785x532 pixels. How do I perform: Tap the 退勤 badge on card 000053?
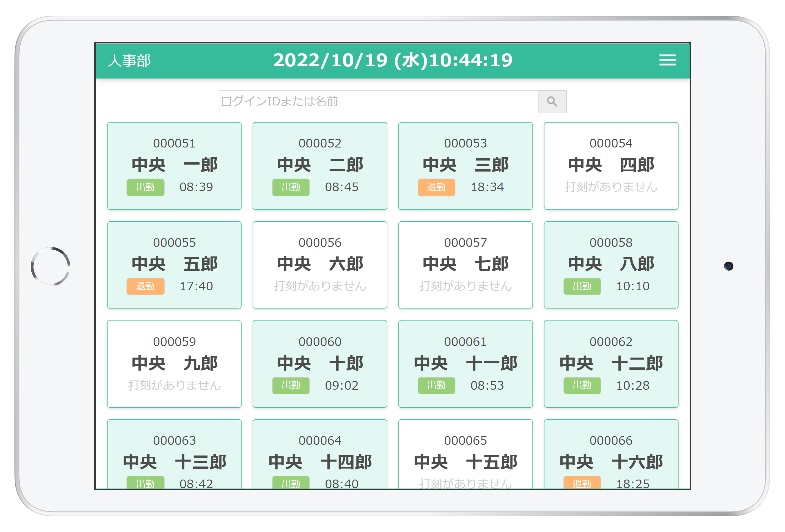(436, 187)
